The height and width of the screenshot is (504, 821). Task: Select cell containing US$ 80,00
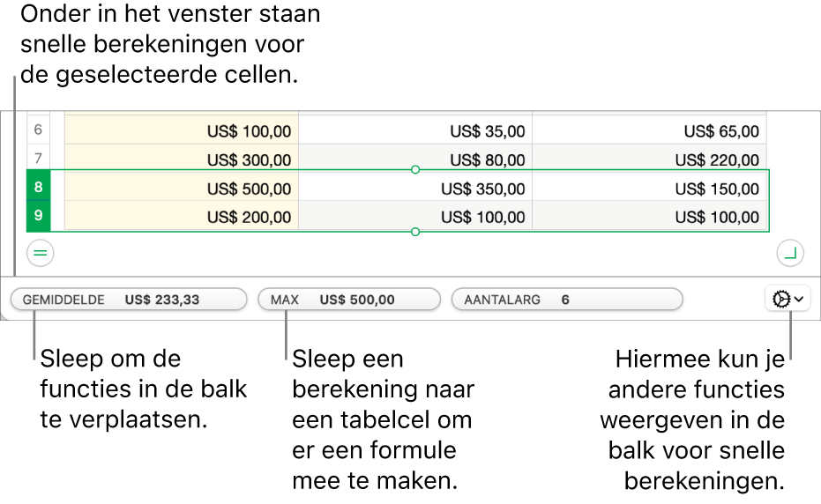[415, 159]
